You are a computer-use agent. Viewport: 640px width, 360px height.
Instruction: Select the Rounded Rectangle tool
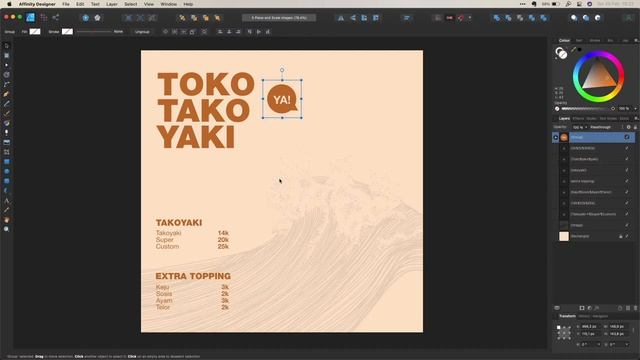[x=7, y=181]
